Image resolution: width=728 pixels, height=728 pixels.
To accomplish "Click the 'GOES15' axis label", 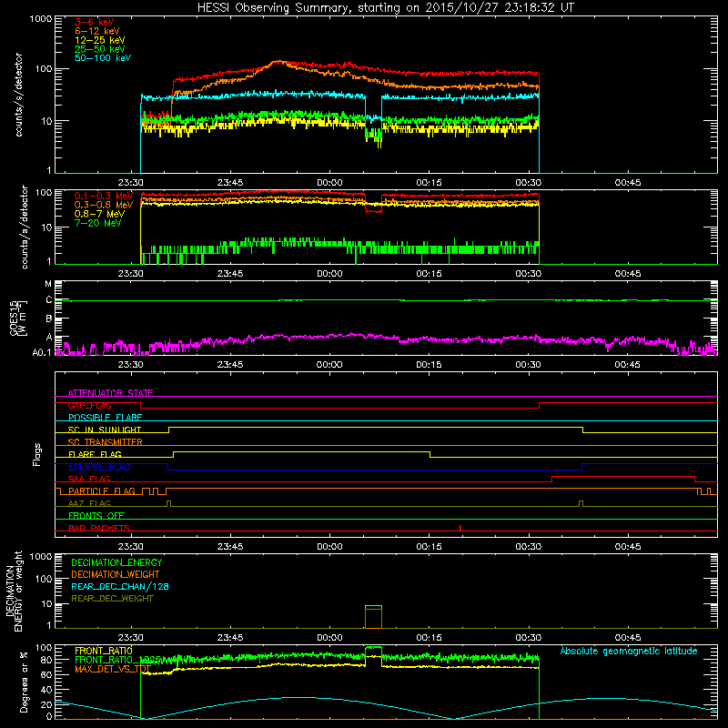I will (14, 318).
